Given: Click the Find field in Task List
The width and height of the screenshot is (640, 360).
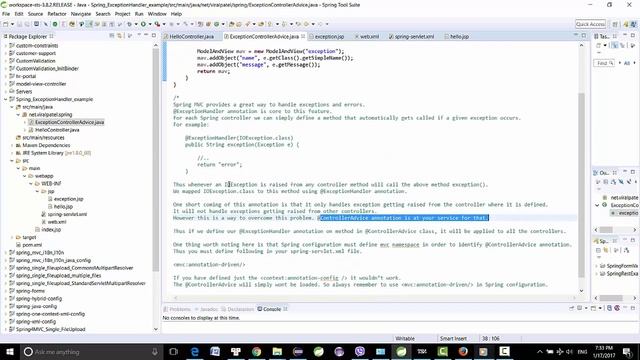Looking at the screenshot, I should pos(603,63).
